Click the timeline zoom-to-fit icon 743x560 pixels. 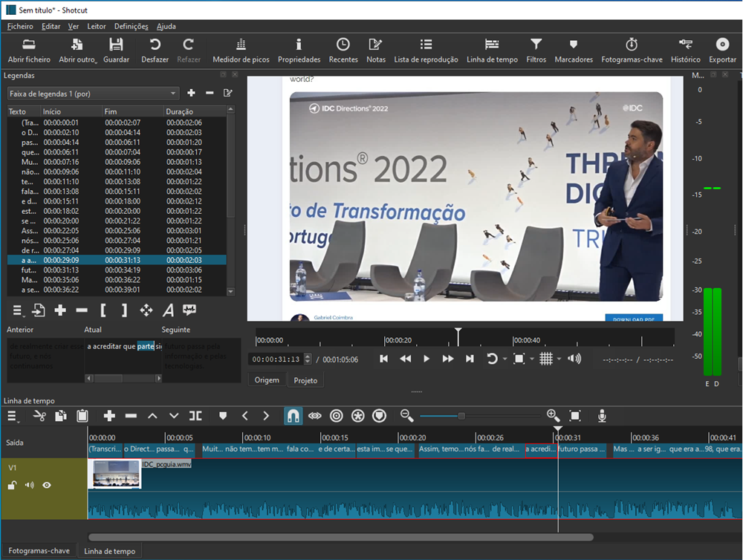coord(575,416)
